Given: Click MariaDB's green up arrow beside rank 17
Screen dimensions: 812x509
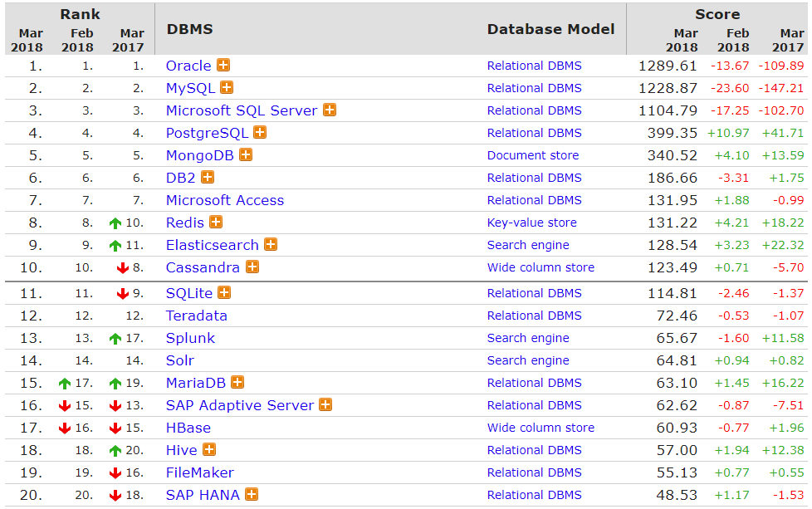Looking at the screenshot, I should point(65,383).
